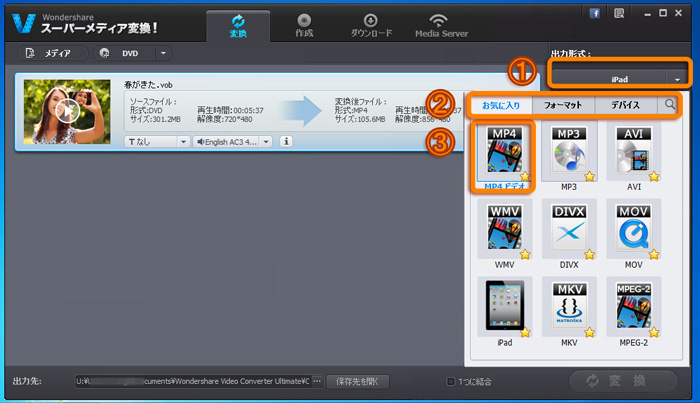Select the MP4 video format icon
This screenshot has width=700, height=403.
click(x=504, y=152)
